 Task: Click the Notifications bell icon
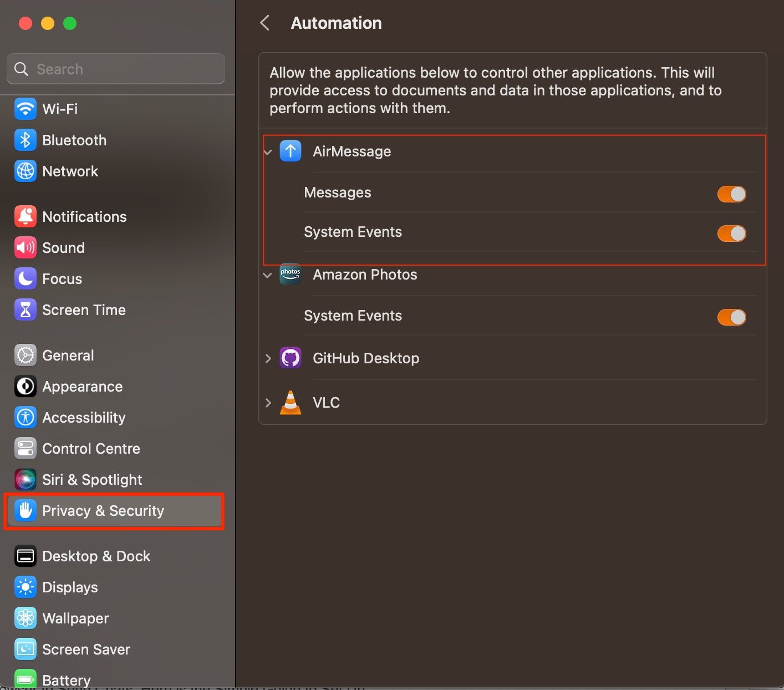tap(26, 216)
